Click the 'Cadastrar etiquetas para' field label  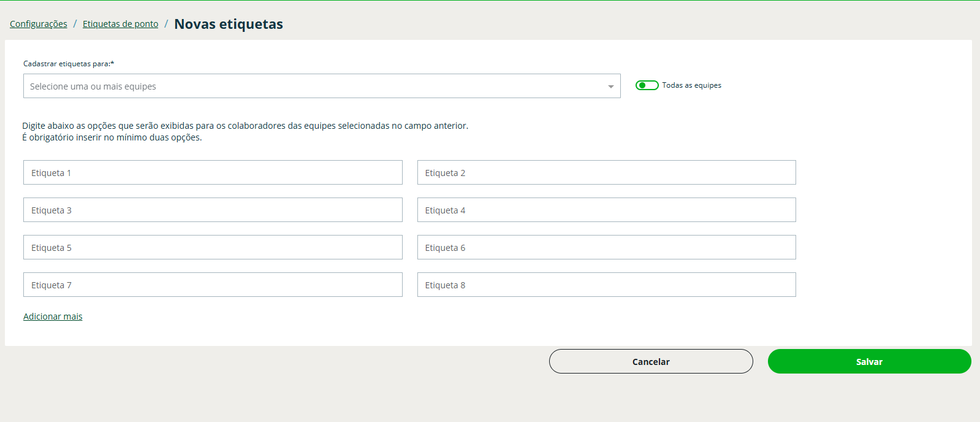69,64
